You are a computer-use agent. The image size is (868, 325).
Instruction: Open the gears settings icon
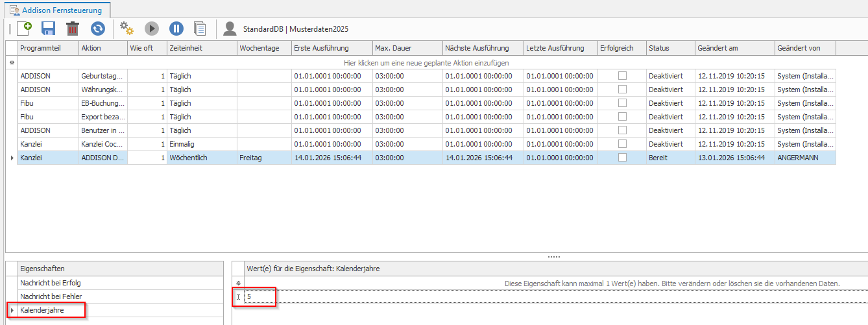pyautogui.click(x=127, y=29)
